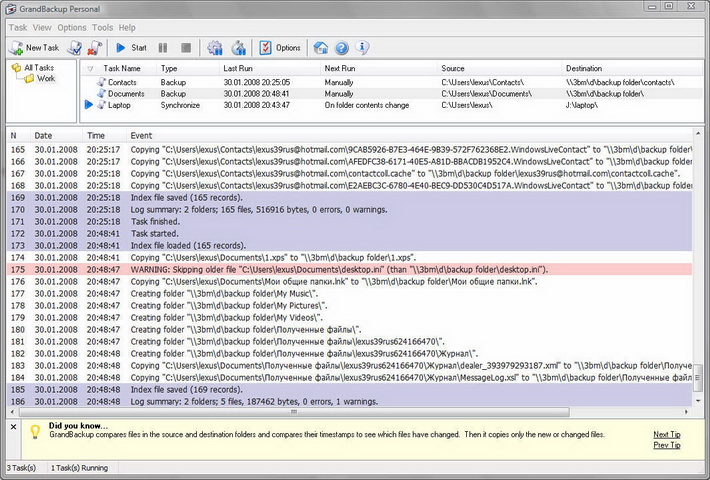Start the selected task with the play icon

tap(120, 48)
